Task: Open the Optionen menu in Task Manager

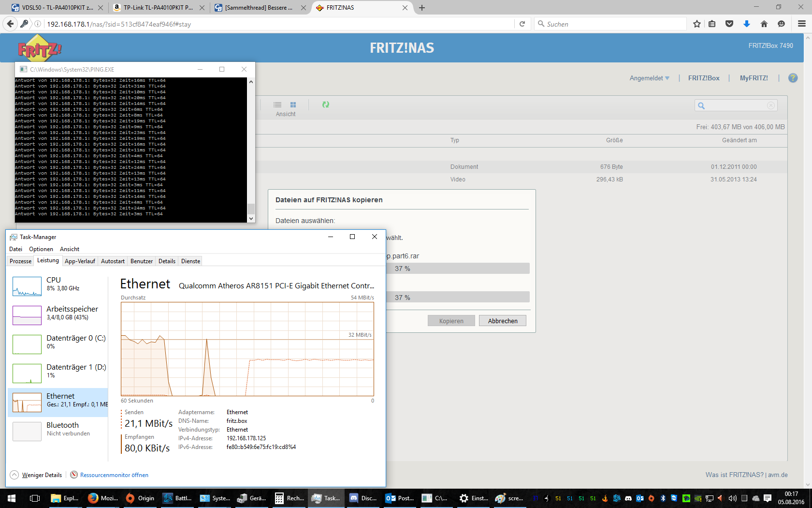Action: 41,249
